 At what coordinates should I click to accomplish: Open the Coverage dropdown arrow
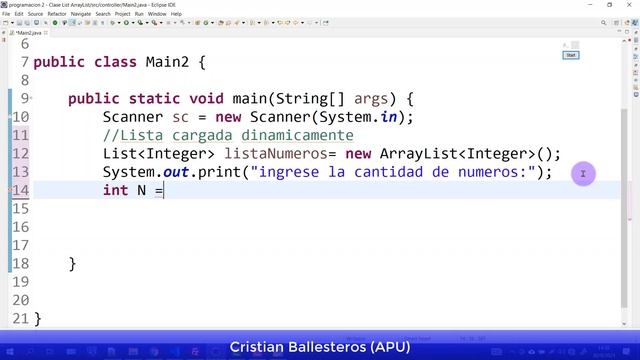tap(147, 23)
